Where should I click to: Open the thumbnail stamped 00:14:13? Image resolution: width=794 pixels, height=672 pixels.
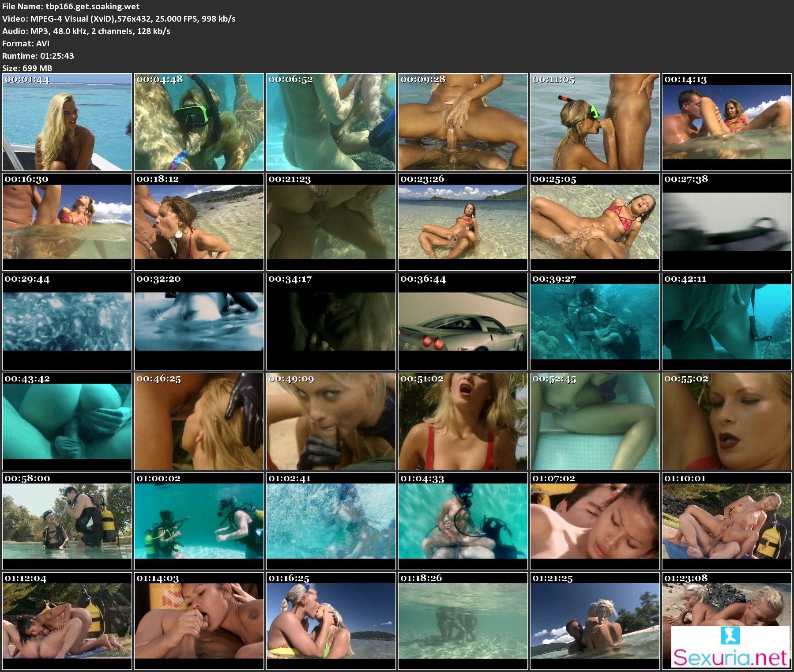tap(727, 122)
